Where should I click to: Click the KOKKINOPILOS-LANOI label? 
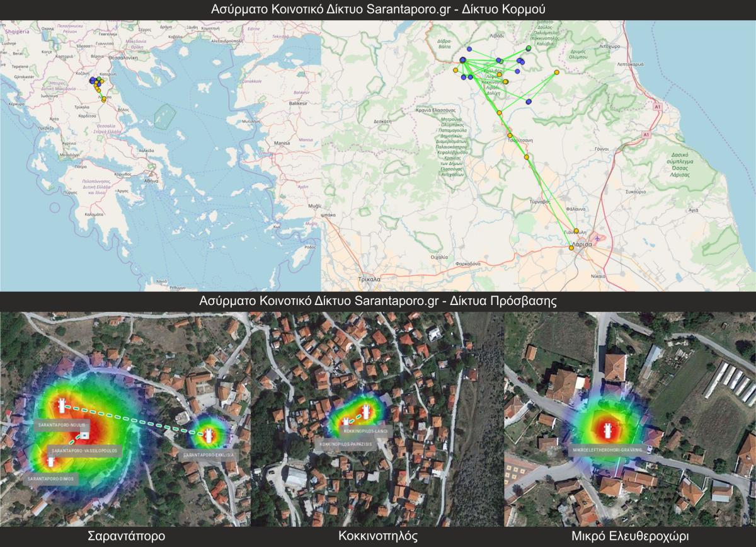click(x=365, y=432)
